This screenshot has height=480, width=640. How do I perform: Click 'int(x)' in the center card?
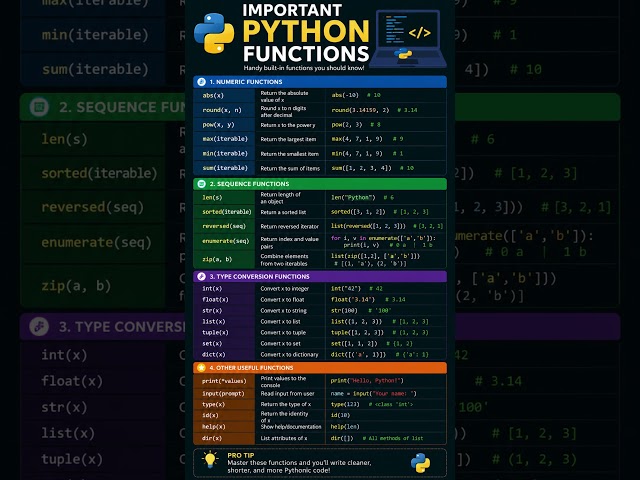pos(212,289)
